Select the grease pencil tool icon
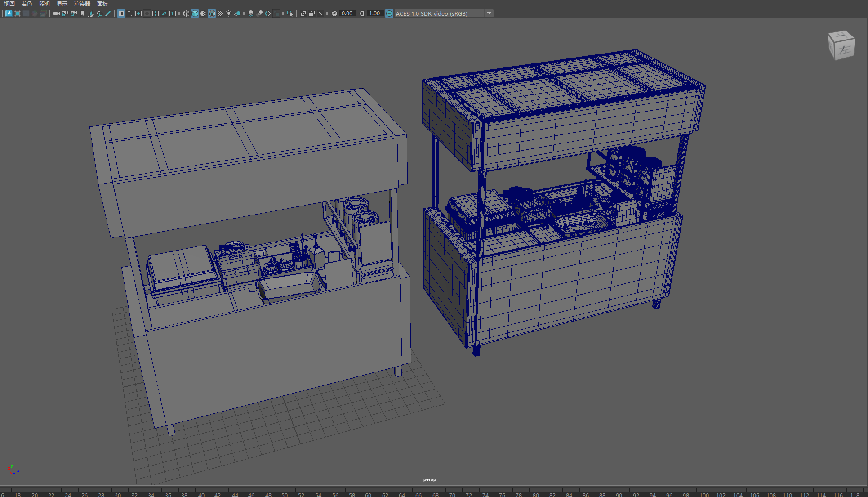Image resolution: width=868 pixels, height=497 pixels. click(x=108, y=13)
